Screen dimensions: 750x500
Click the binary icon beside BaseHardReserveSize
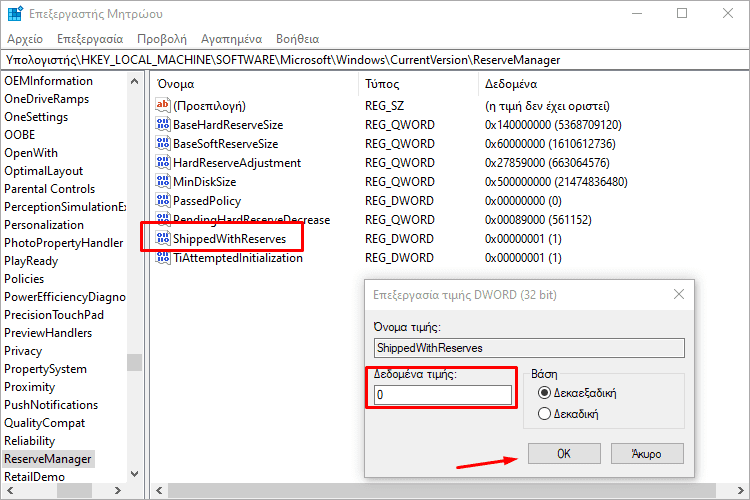pos(163,124)
